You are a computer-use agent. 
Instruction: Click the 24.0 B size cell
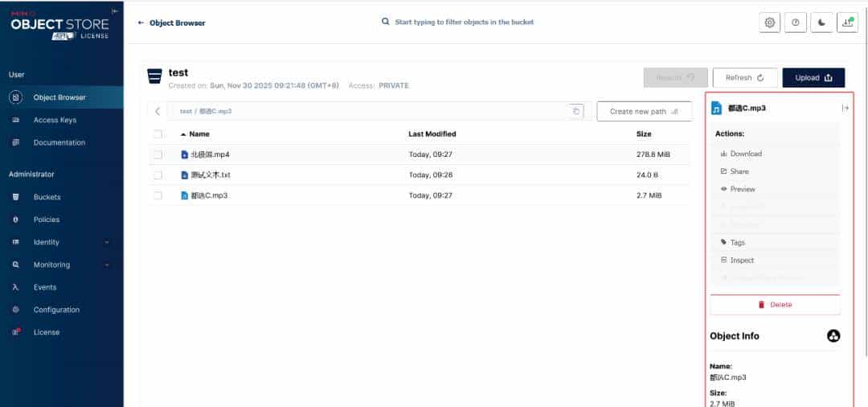(647, 175)
